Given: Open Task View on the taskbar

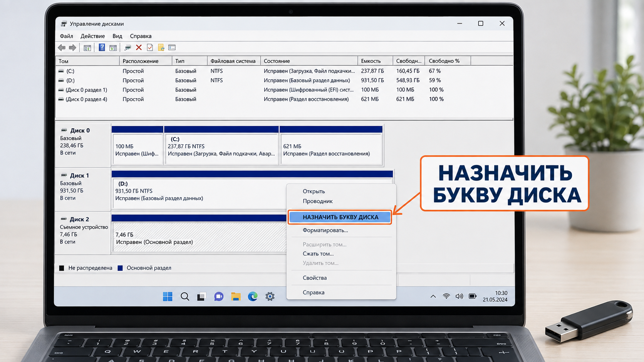Looking at the screenshot, I should [x=201, y=296].
